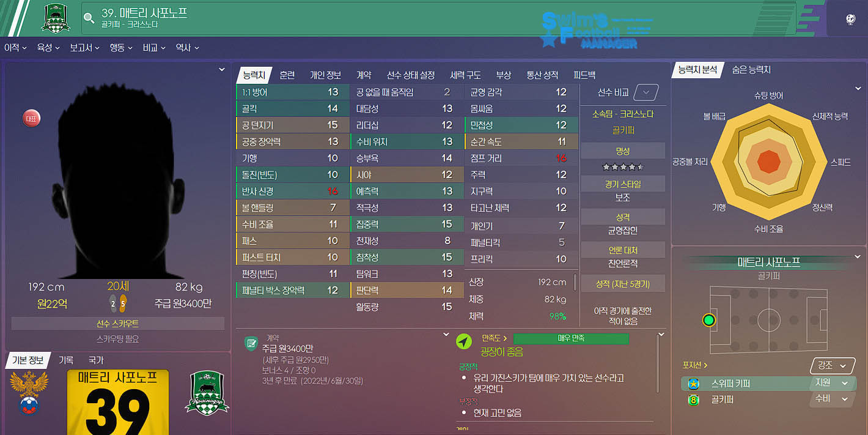
Task: Click the Russian flag football icon
Action: pyautogui.click(x=29, y=406)
